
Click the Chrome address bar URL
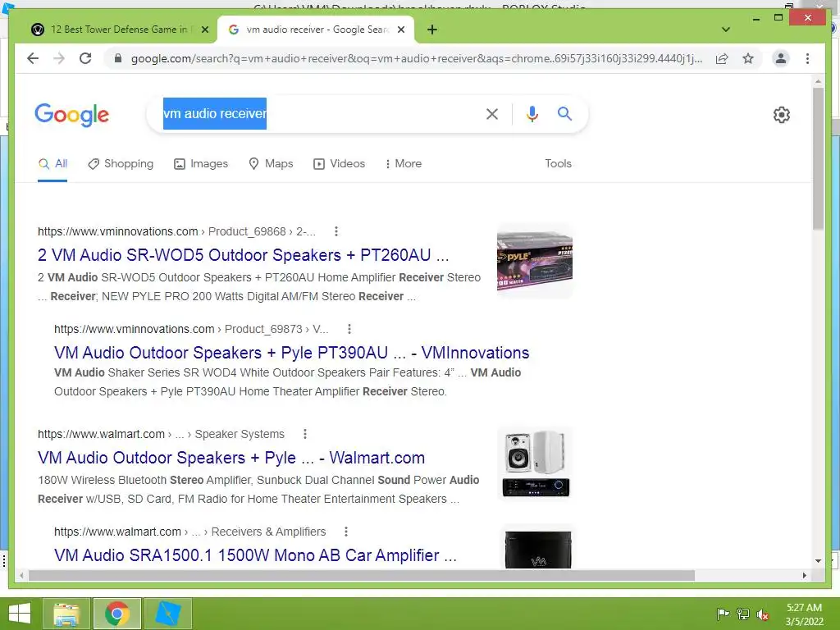(x=416, y=58)
